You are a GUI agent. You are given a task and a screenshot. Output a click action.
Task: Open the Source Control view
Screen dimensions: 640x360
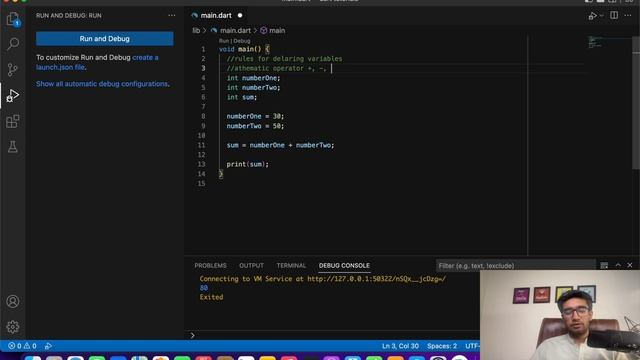tap(13, 69)
